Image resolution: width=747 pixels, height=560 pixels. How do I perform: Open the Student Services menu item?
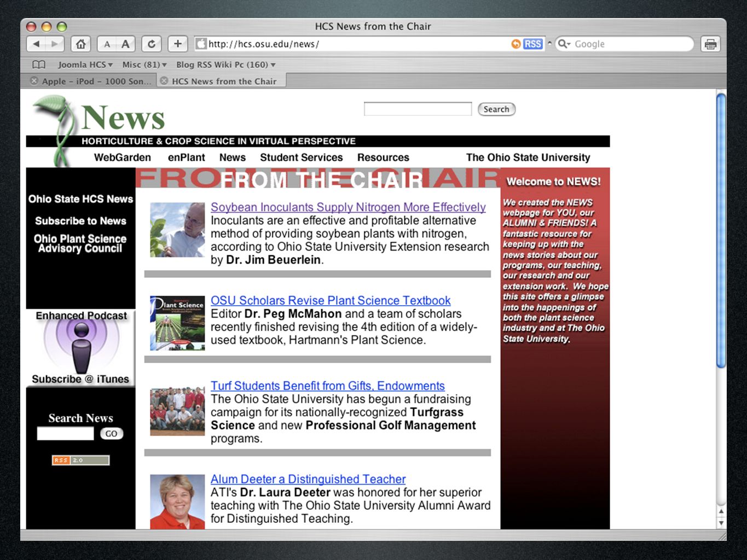302,157
